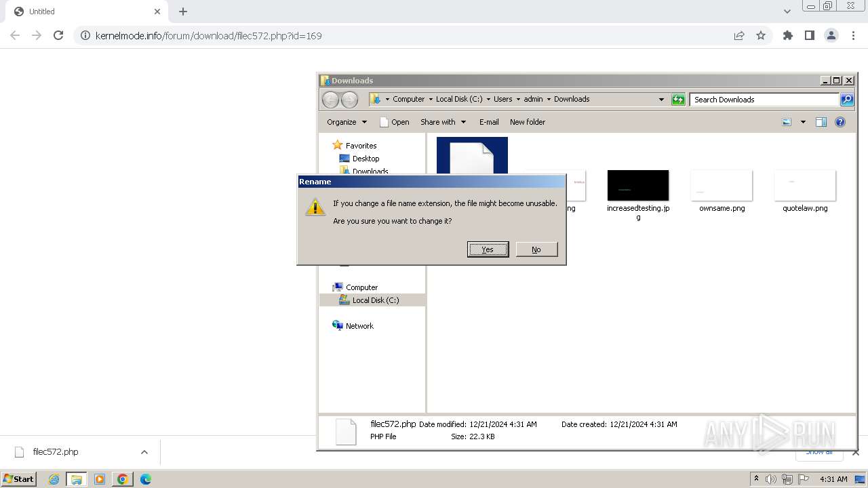This screenshot has width=868, height=488.
Task: Click the search magnifier button
Action: coord(846,100)
